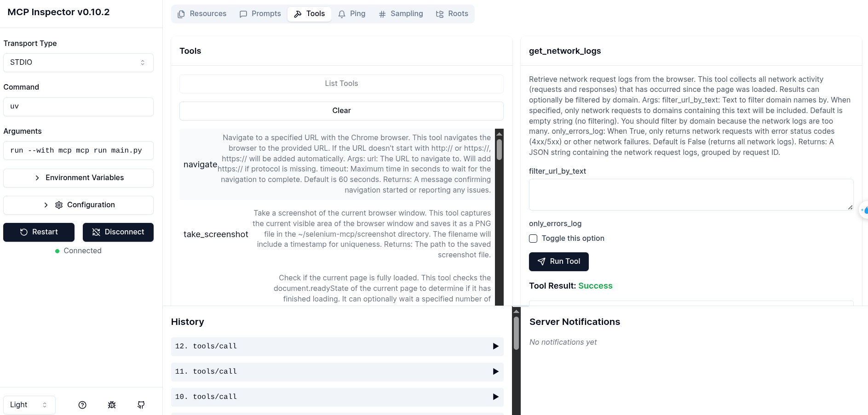868x415 pixels.
Task: Toggle the only_errors_log checkbox
Action: tap(533, 239)
